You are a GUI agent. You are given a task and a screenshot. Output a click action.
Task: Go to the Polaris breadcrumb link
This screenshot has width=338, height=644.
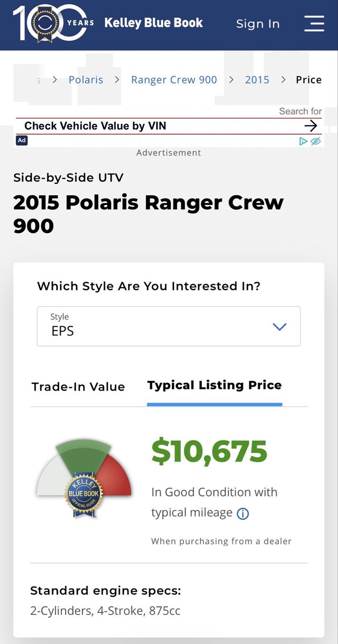click(86, 79)
